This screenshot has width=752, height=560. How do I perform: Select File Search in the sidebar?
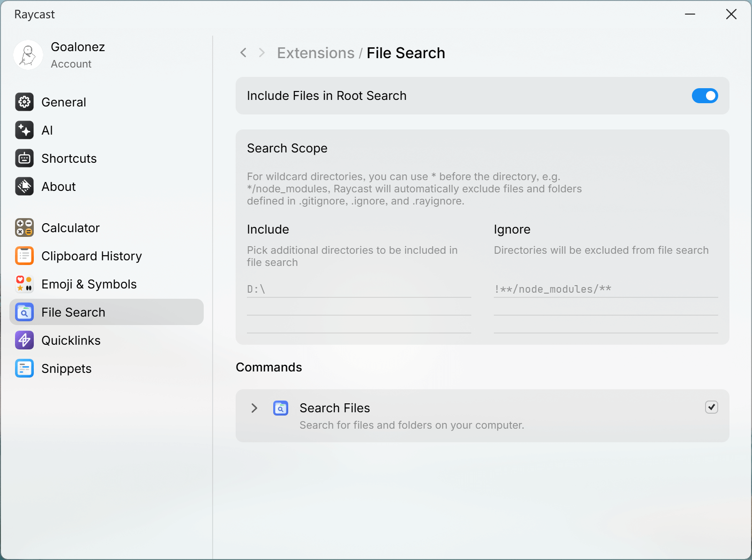[x=107, y=312]
